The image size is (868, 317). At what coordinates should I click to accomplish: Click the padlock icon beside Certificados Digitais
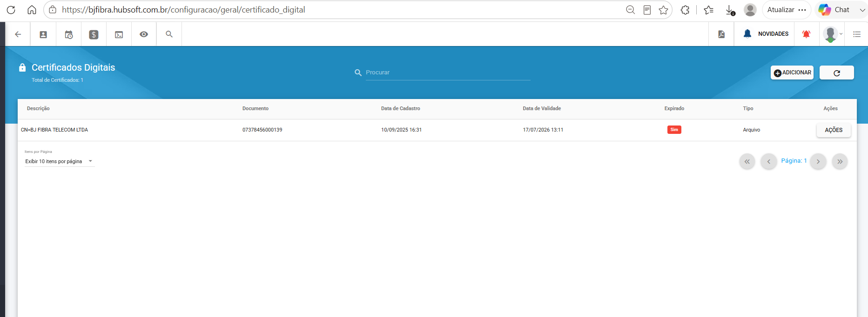tap(22, 67)
